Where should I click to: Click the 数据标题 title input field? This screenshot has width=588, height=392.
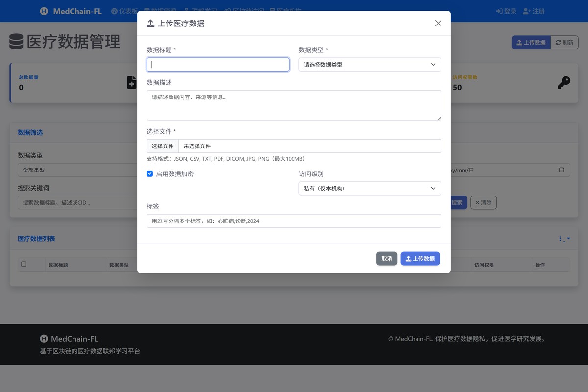218,64
